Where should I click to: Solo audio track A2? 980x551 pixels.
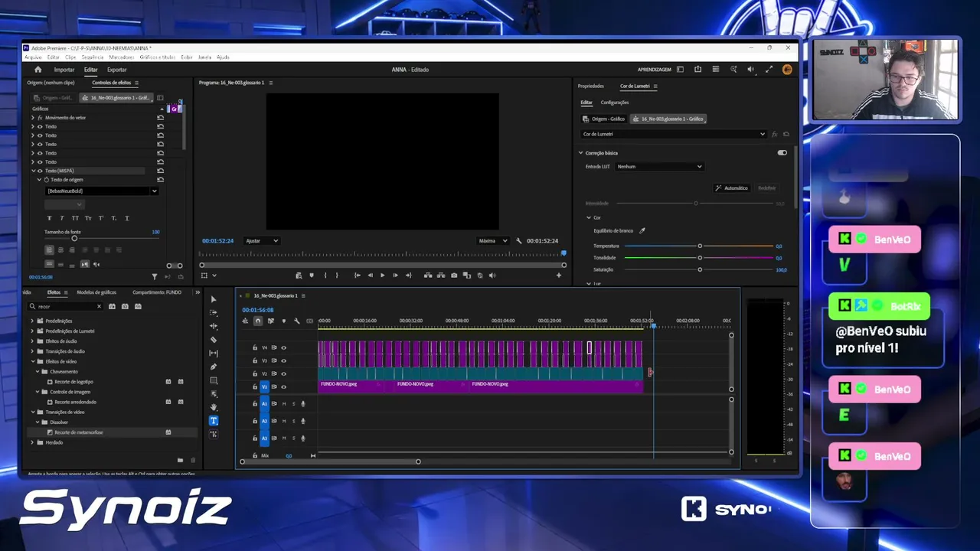[293, 421]
